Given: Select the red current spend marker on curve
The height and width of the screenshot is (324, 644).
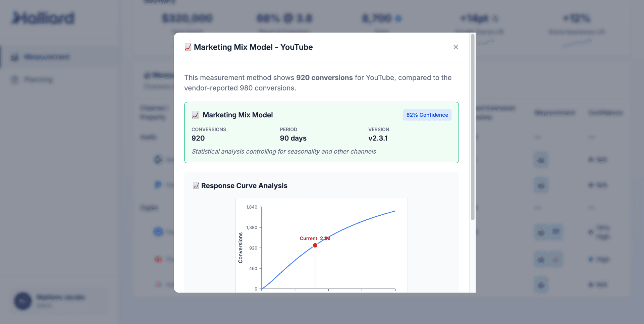Looking at the screenshot, I should click(x=315, y=246).
